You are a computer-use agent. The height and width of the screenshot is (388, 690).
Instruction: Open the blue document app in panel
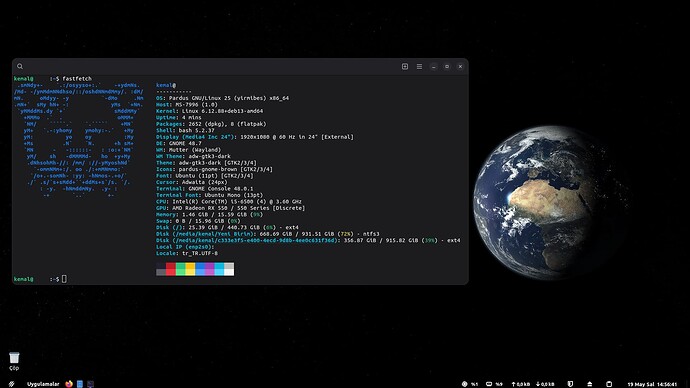click(80, 384)
